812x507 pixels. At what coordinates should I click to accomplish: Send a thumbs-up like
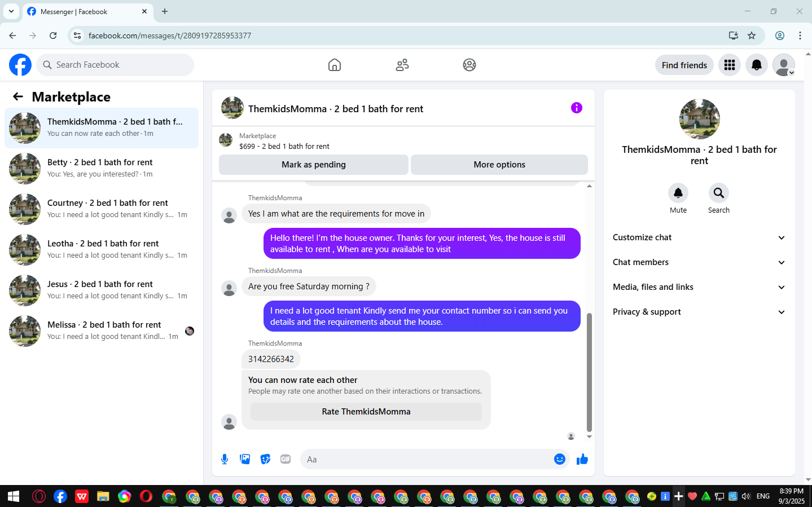[582, 459]
